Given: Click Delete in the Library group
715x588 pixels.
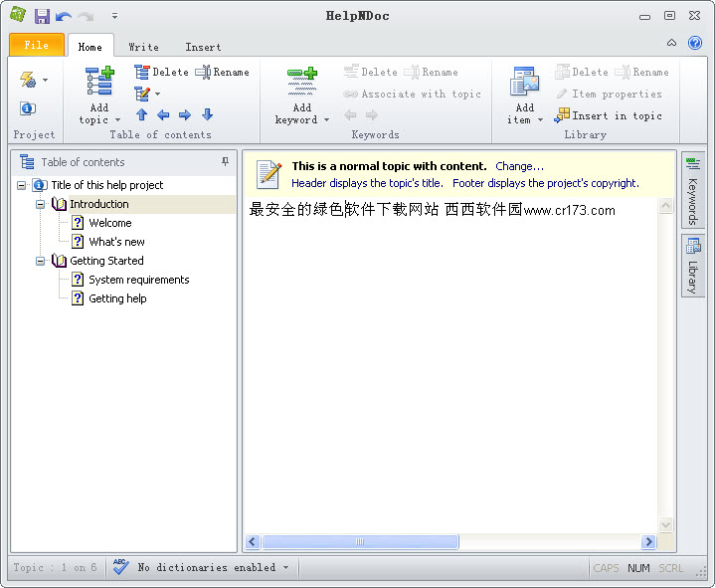Looking at the screenshot, I should (582, 72).
